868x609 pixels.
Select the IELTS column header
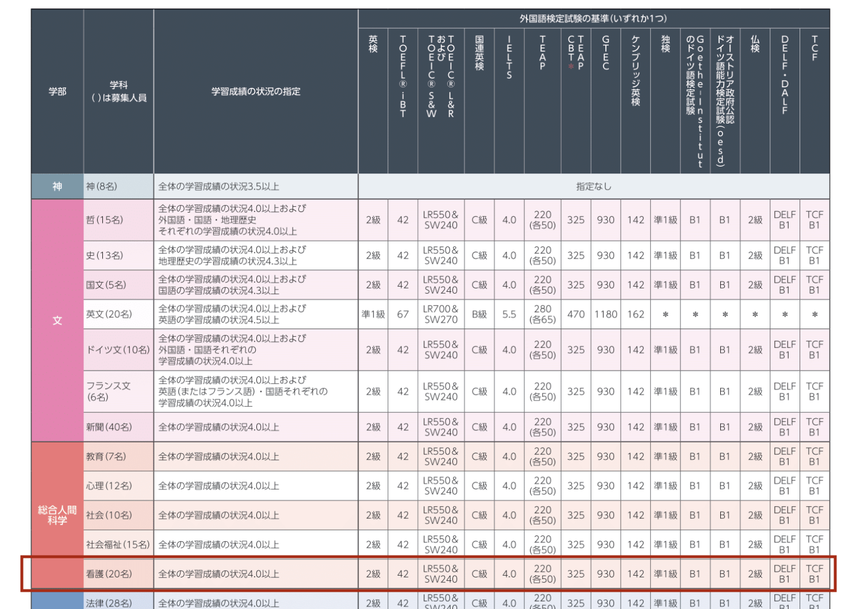[x=509, y=57]
